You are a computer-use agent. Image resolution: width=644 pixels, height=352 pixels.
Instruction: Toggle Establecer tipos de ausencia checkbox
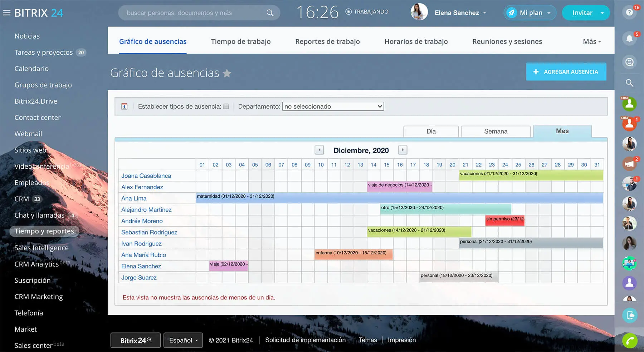click(x=226, y=106)
